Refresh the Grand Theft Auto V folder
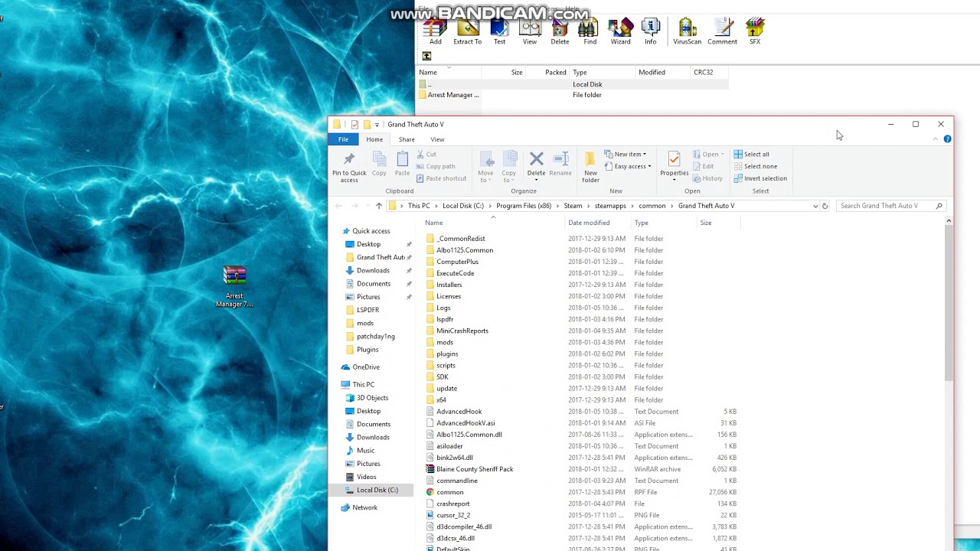The height and width of the screenshot is (551, 980). tap(825, 206)
